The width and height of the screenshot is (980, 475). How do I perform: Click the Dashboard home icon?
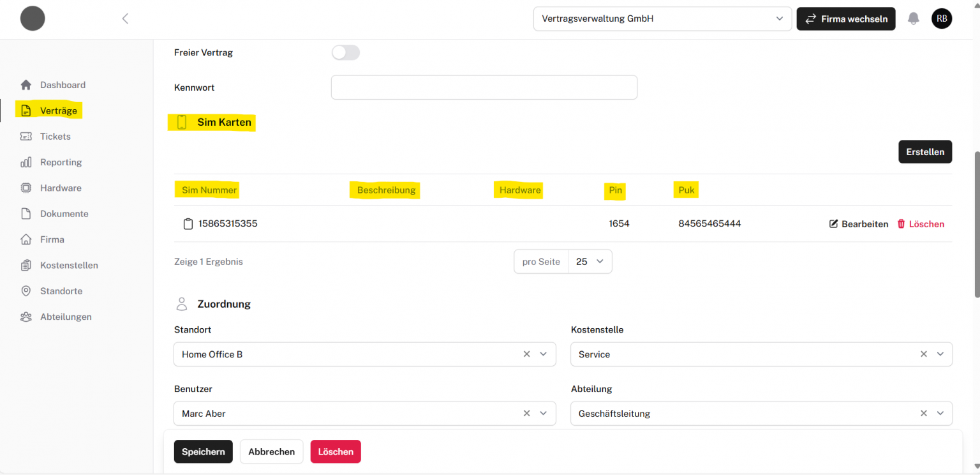pyautogui.click(x=26, y=85)
